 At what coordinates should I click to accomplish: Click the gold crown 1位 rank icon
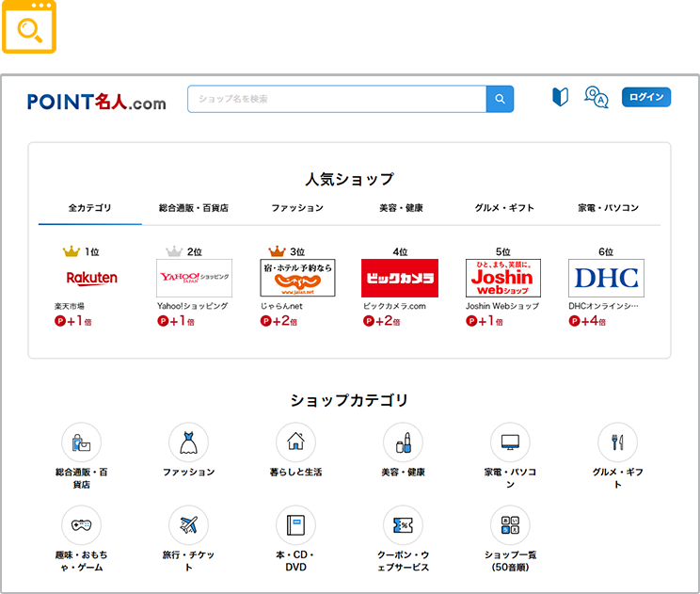coord(72,251)
